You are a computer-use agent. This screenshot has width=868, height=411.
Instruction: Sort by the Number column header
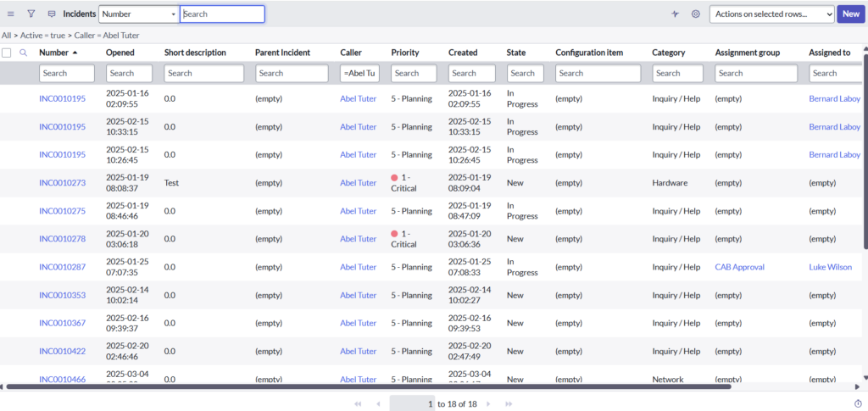(53, 53)
